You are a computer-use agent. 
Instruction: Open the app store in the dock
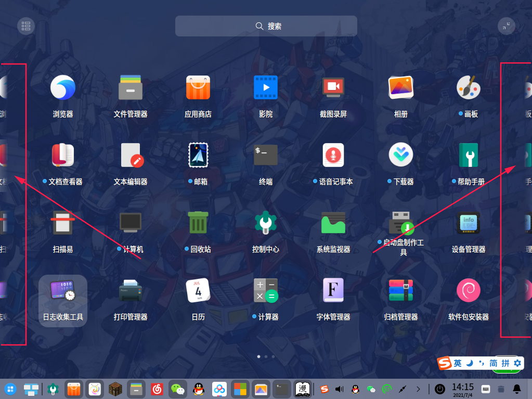pyautogui.click(x=74, y=389)
